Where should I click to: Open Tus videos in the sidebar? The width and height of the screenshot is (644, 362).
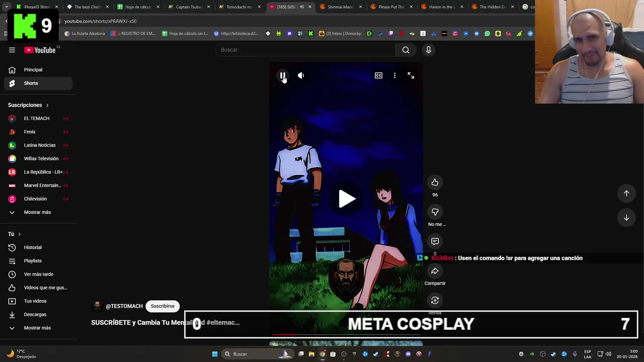pos(38,301)
